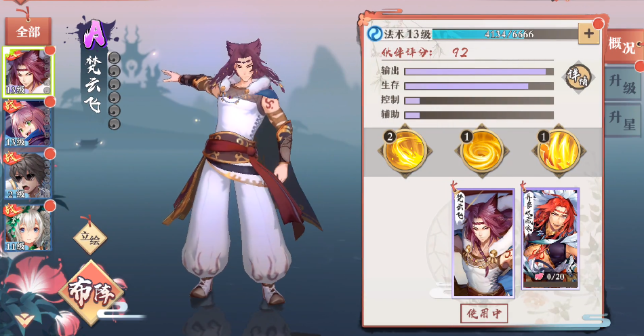
Task: Tap the purple A rank badge
Action: (x=95, y=34)
